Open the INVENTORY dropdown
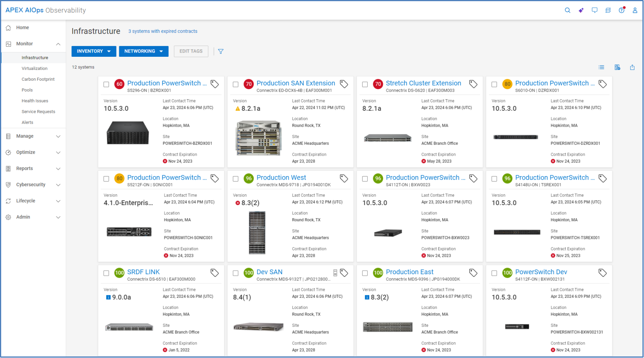 tap(94, 51)
